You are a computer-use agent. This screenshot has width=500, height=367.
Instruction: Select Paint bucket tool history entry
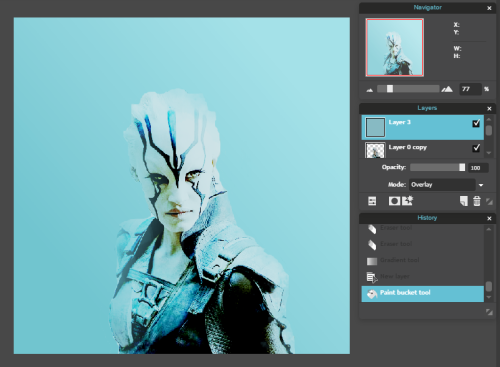point(422,294)
